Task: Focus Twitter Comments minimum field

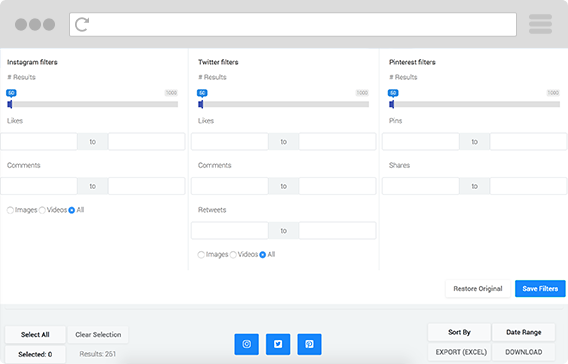Action: click(230, 186)
